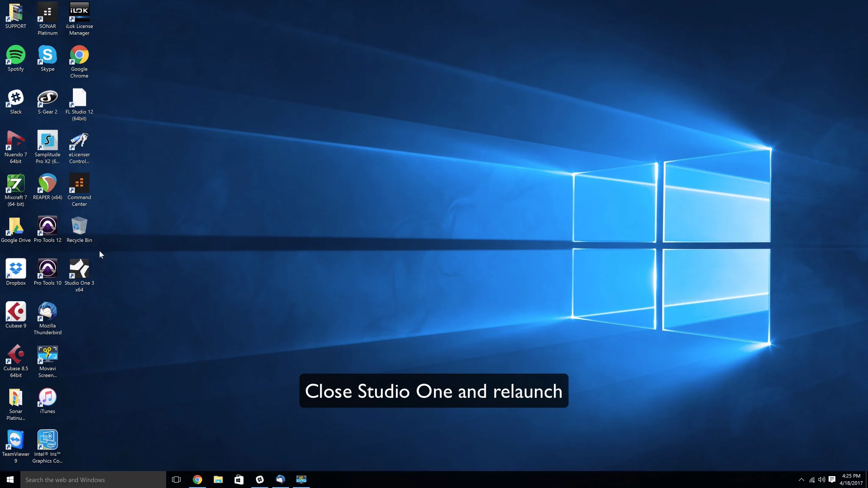
Task: Switch to Slack in the taskbar
Action: click(x=259, y=480)
